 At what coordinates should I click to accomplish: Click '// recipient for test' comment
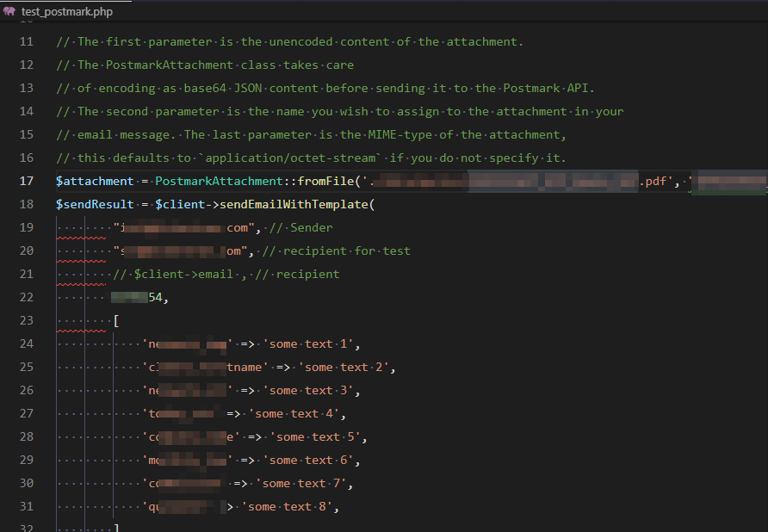pos(336,251)
